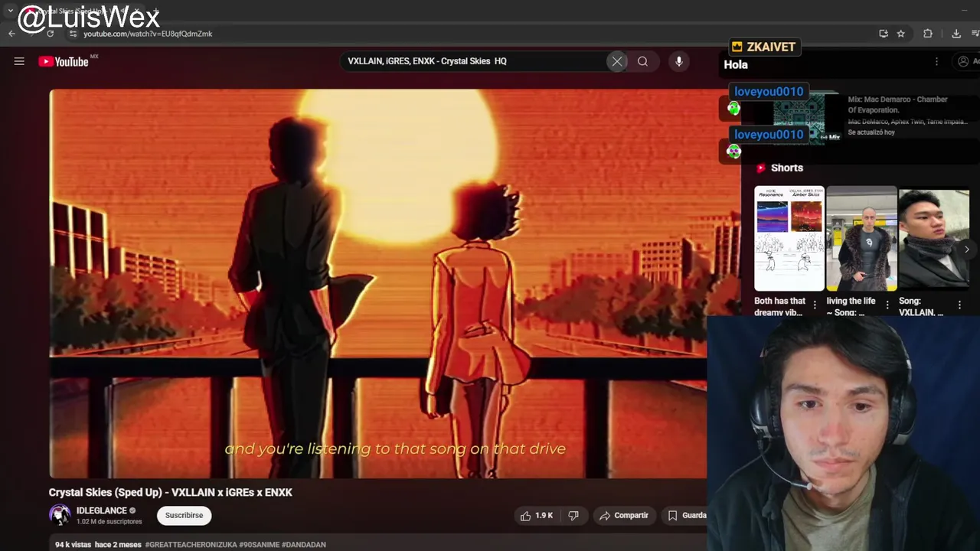Image resolution: width=980 pixels, height=551 pixels.
Task: Subscribe using the Suscribirse button
Action: pos(185,516)
